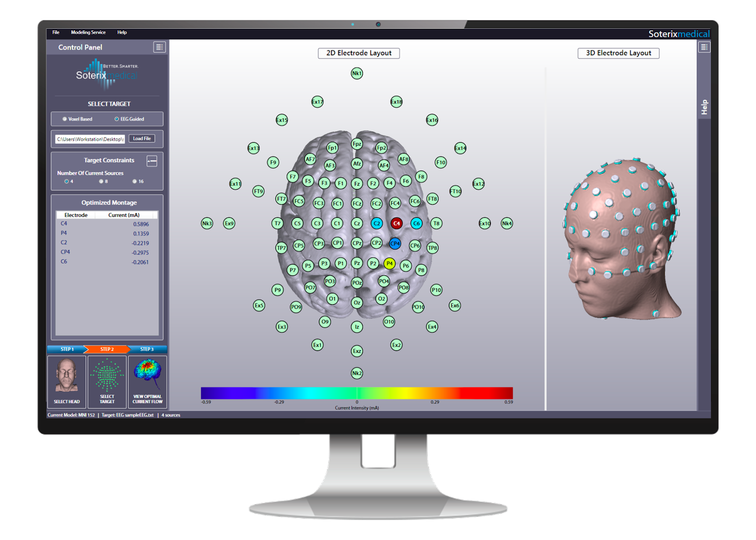Select the blue CP4 electrode

395,244
